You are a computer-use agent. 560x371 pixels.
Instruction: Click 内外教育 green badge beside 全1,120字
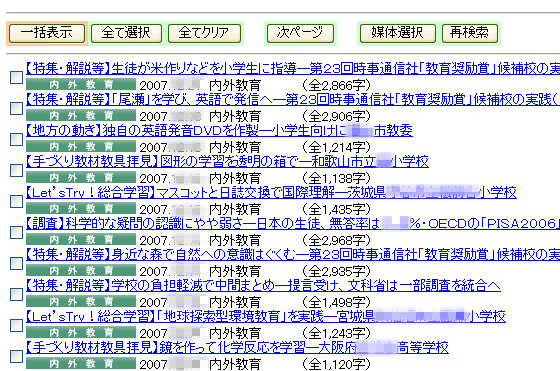point(81,364)
